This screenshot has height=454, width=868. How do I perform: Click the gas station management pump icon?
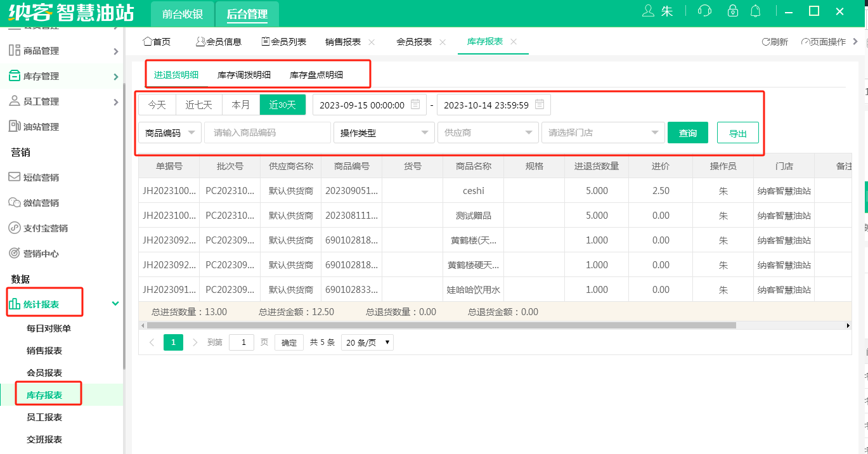point(15,127)
